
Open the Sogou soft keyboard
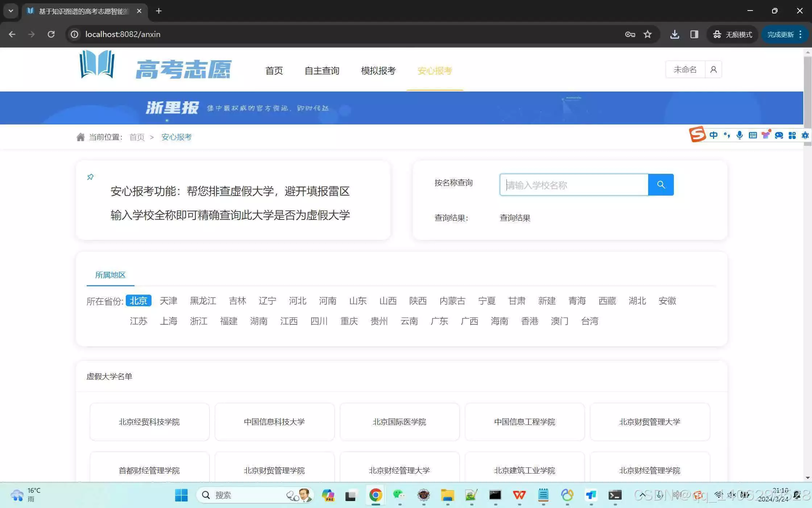tap(753, 135)
